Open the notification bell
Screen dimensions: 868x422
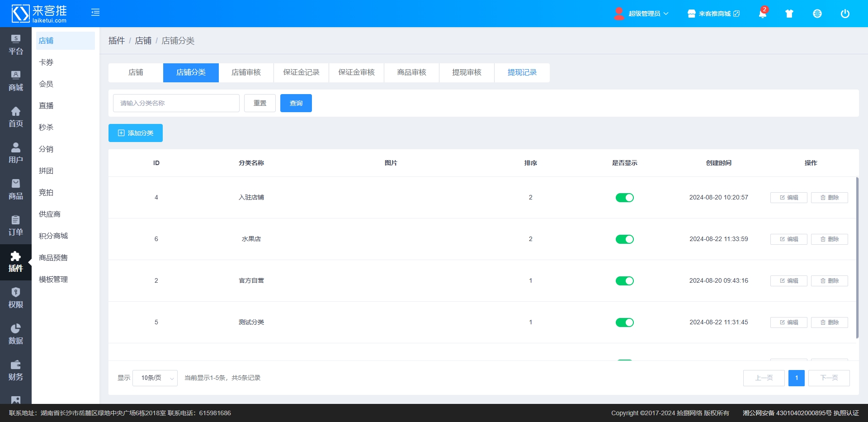pyautogui.click(x=762, y=14)
